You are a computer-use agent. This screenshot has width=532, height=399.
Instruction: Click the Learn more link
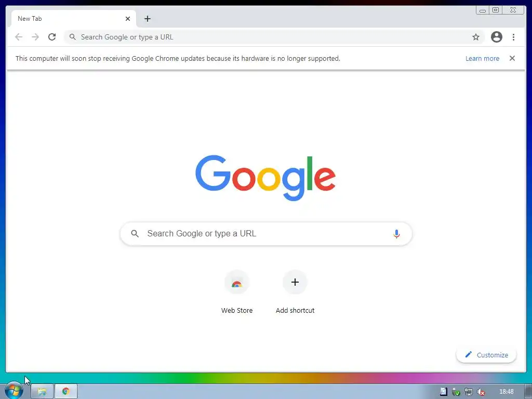(x=482, y=58)
